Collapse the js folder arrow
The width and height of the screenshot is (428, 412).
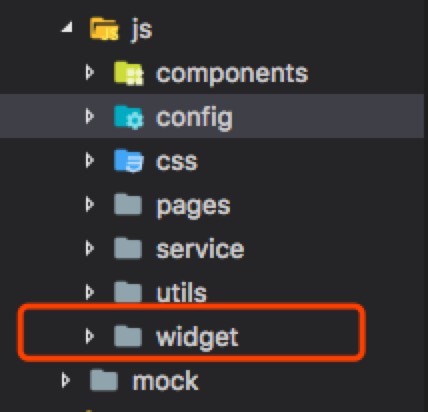(x=67, y=28)
